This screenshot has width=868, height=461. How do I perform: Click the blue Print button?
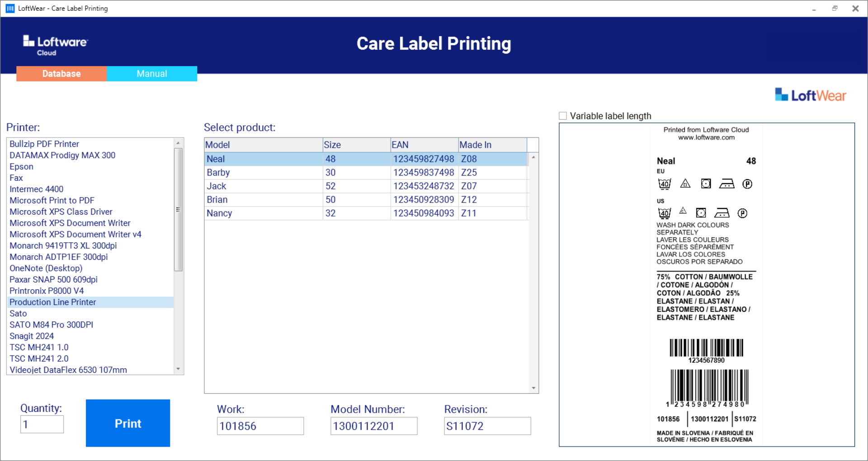[x=128, y=423]
